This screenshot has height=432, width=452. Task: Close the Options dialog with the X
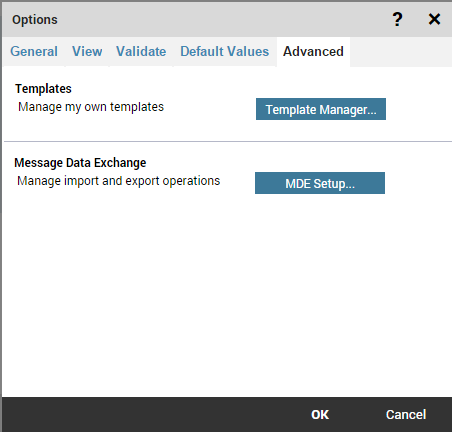point(434,19)
